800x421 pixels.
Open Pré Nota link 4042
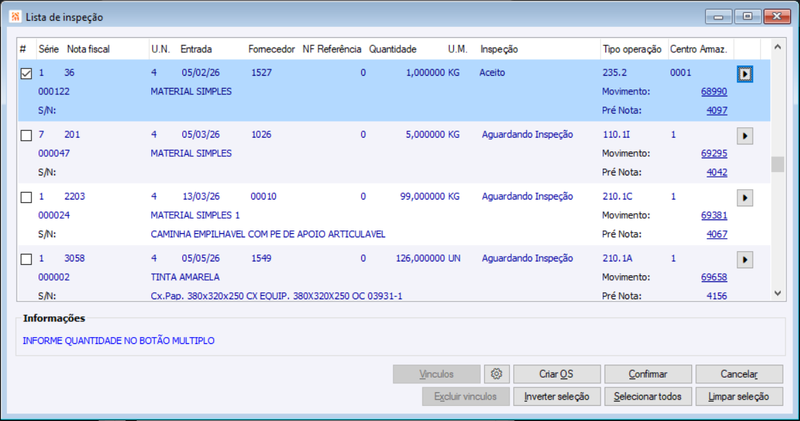(717, 172)
